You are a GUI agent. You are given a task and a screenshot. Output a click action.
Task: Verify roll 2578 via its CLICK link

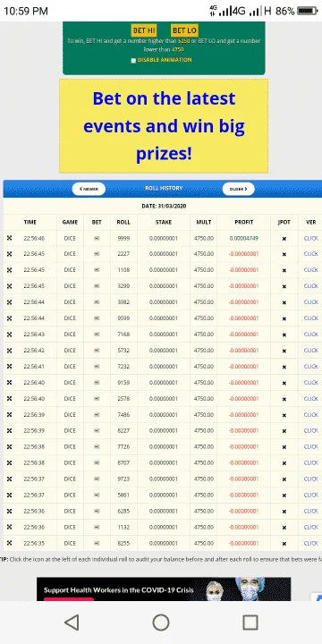click(x=311, y=398)
